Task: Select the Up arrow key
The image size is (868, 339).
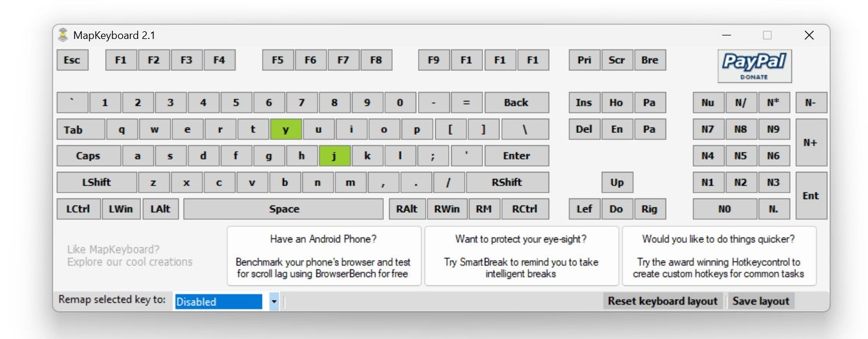Action: pos(616,182)
